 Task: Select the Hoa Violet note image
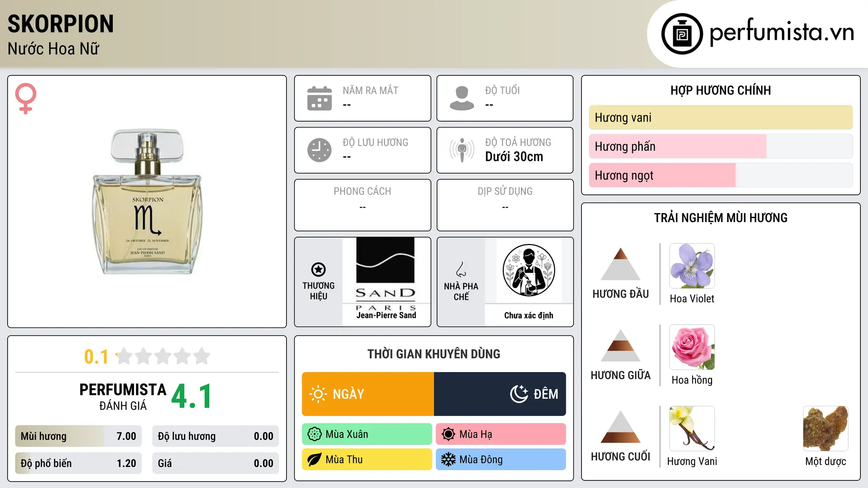pos(692,266)
